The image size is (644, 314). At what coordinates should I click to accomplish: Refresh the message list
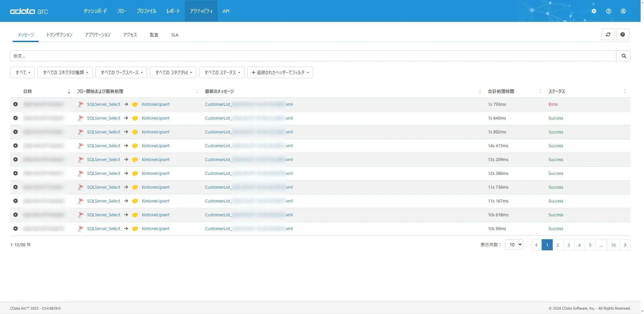point(608,34)
